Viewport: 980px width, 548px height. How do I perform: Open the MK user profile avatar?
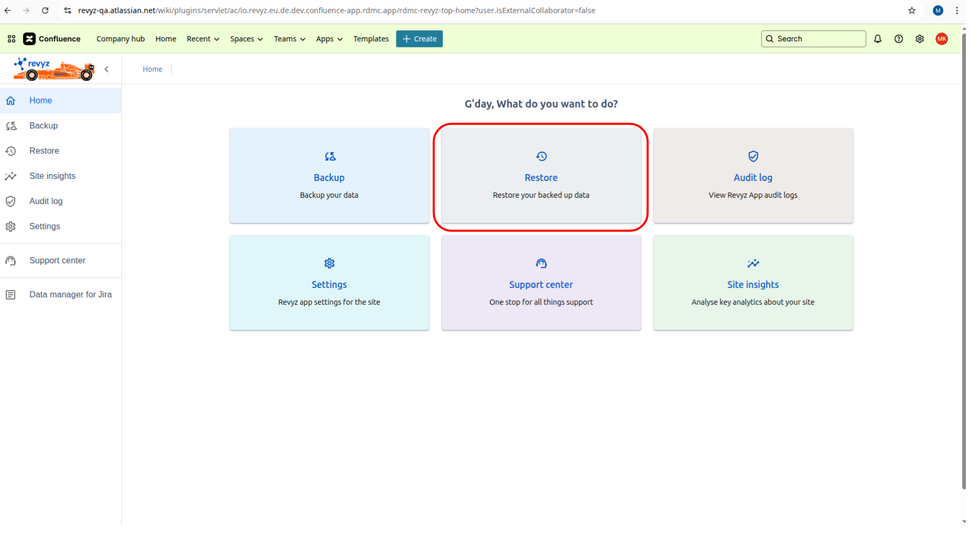pyautogui.click(x=941, y=39)
